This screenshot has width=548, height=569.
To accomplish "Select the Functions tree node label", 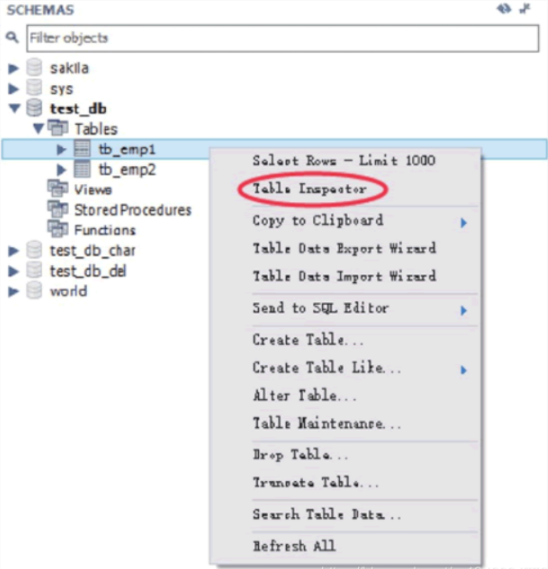I will [x=105, y=230].
